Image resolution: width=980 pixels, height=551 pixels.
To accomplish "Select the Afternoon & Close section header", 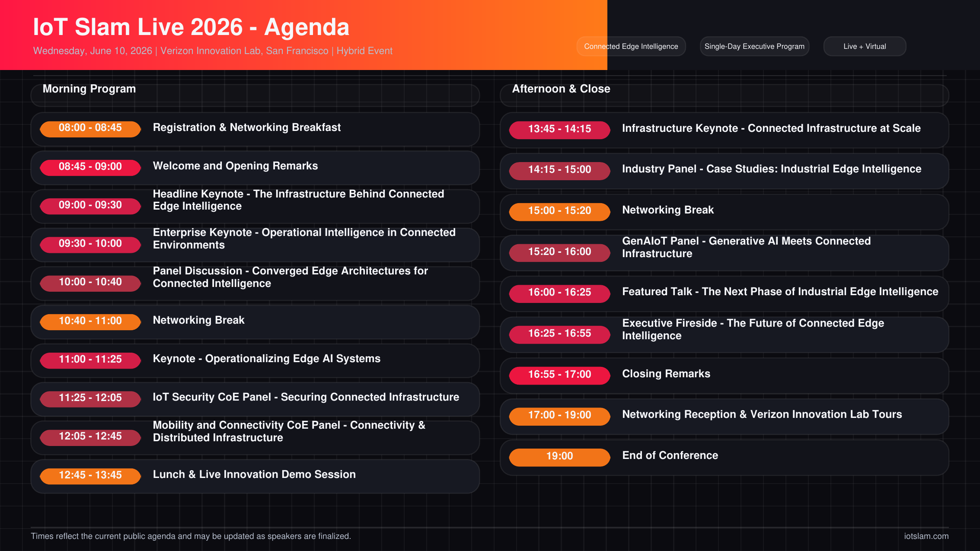I will [561, 89].
